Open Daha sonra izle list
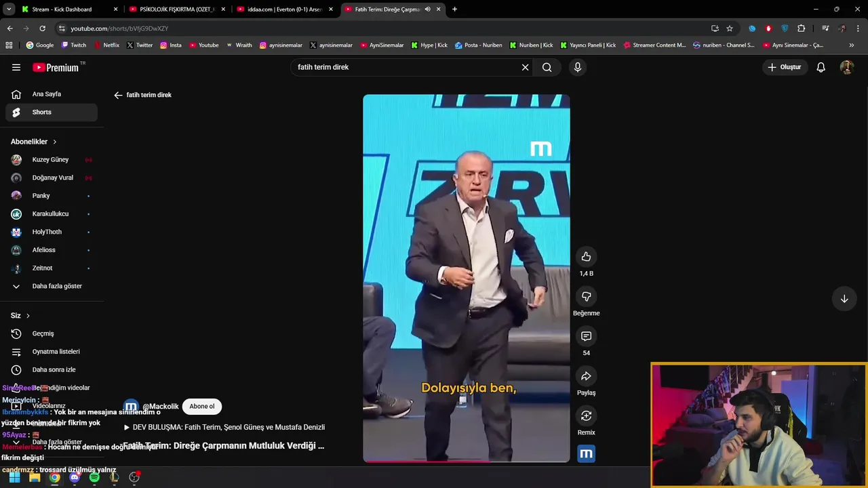The image size is (868, 488). (x=52, y=370)
